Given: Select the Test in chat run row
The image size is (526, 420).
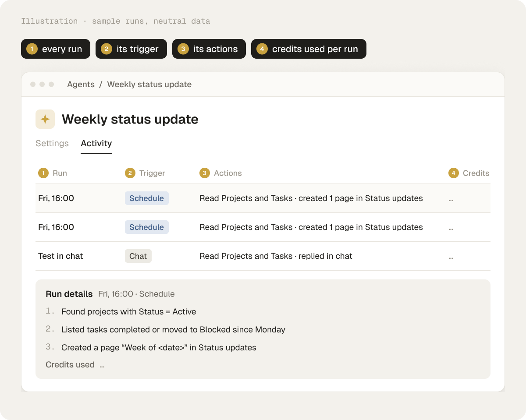Looking at the screenshot, I should [263, 256].
